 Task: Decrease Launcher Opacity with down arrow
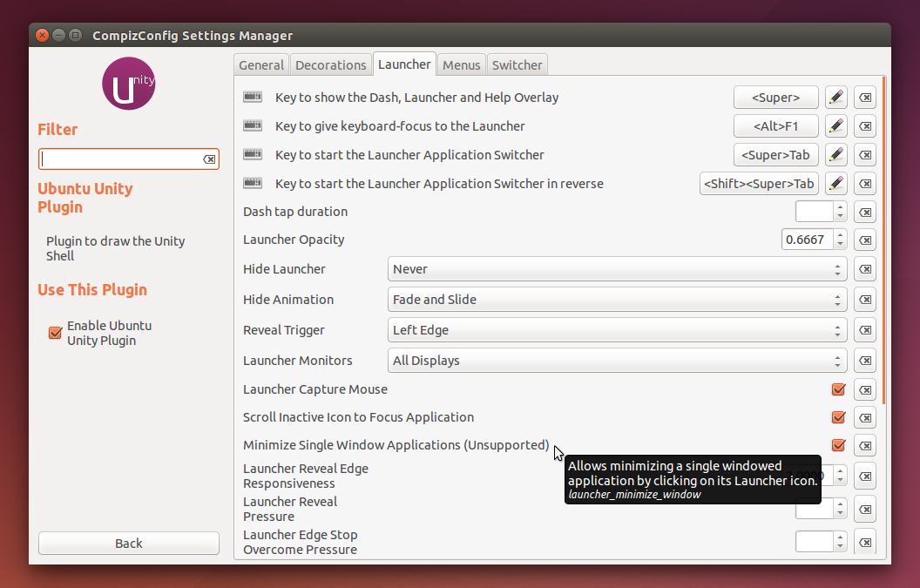point(840,245)
